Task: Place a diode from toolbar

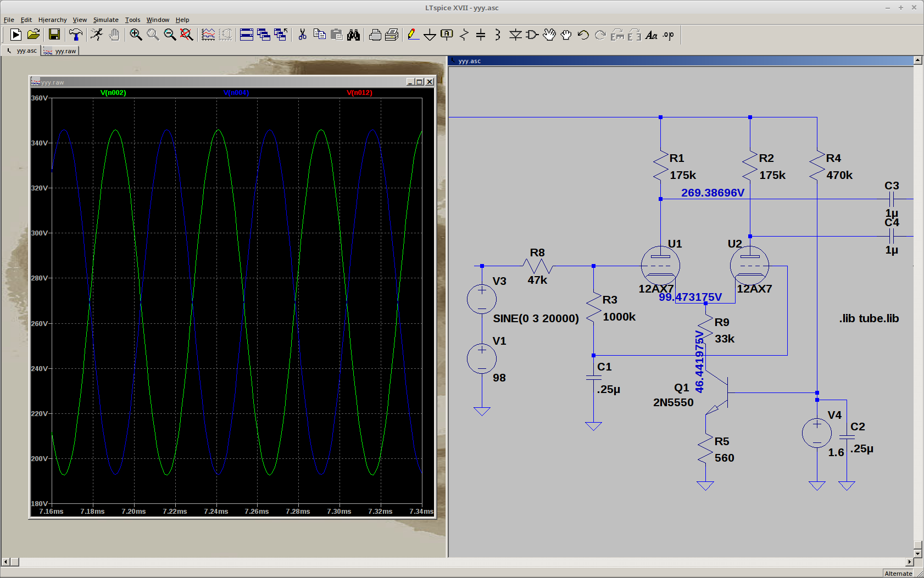Action: click(x=515, y=35)
